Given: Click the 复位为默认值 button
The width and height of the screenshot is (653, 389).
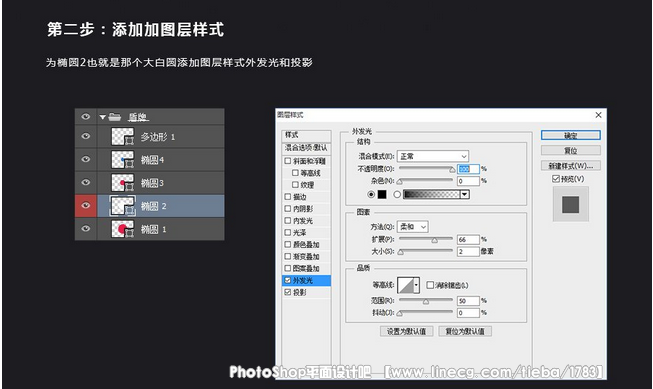Looking at the screenshot, I should pyautogui.click(x=465, y=331).
